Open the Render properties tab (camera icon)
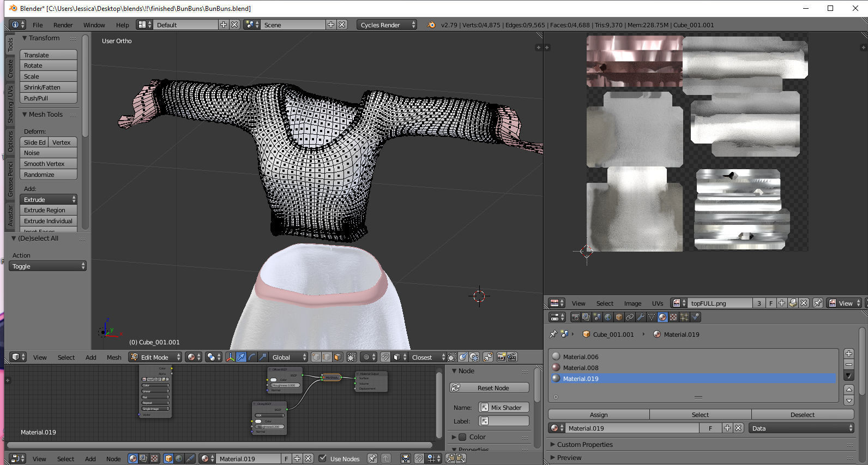 pyautogui.click(x=575, y=317)
